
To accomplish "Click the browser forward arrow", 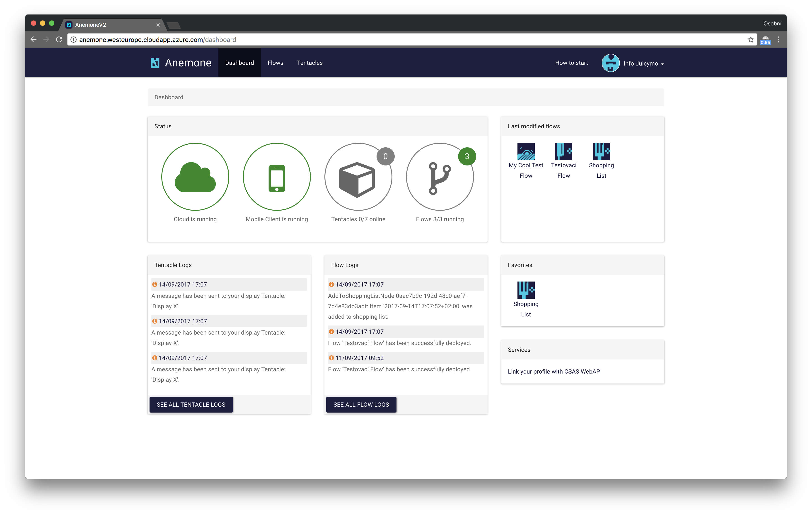I will coord(46,39).
